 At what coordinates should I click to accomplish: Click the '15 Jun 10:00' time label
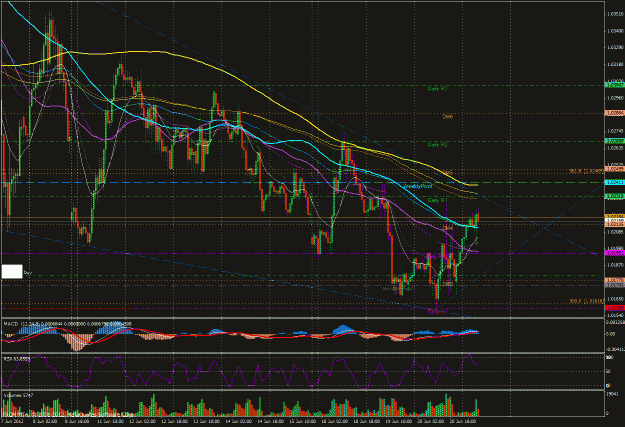[305, 421]
